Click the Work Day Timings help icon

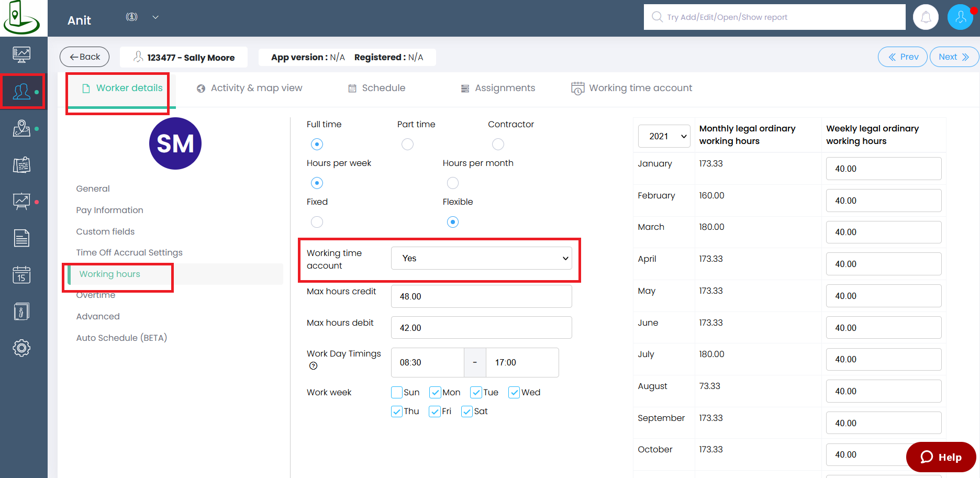point(313,366)
